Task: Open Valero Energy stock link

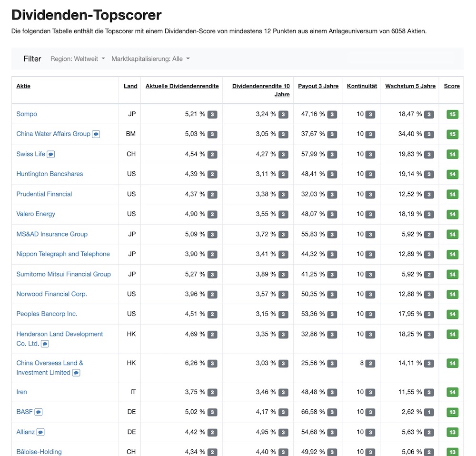Action: pos(36,214)
